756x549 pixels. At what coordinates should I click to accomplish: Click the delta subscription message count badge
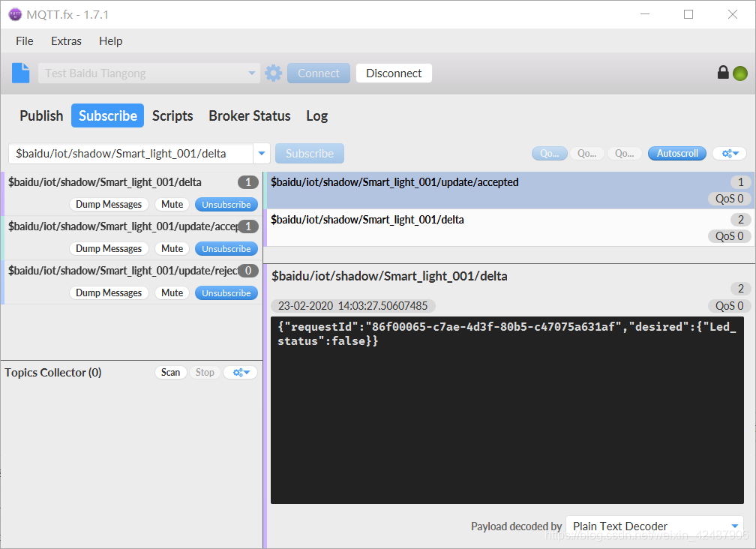pyautogui.click(x=248, y=182)
